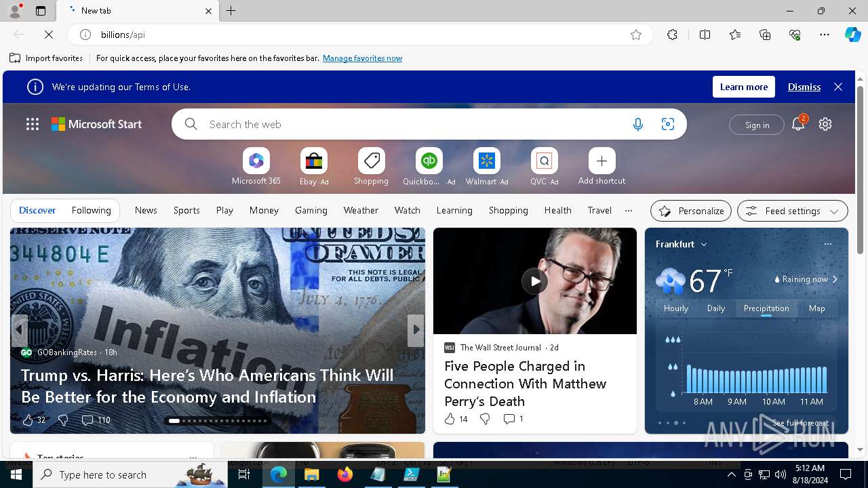Image resolution: width=868 pixels, height=488 pixels.
Task: Add this page to favorites star
Action: pos(636,35)
